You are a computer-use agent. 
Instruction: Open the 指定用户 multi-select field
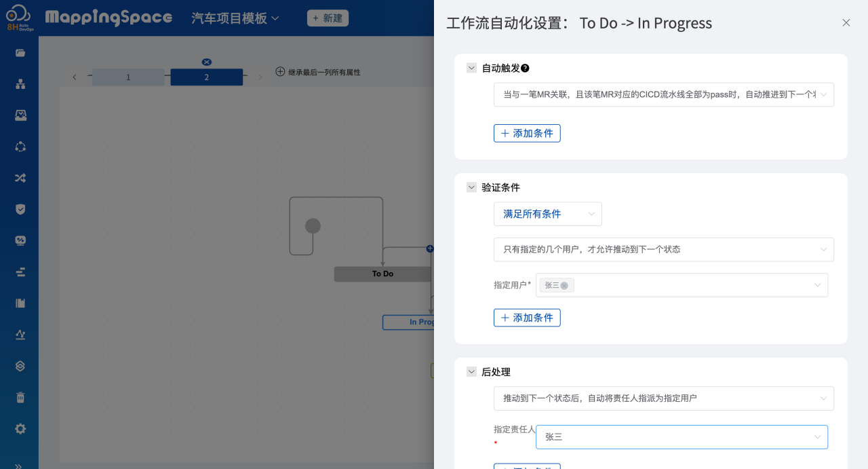[682, 285]
